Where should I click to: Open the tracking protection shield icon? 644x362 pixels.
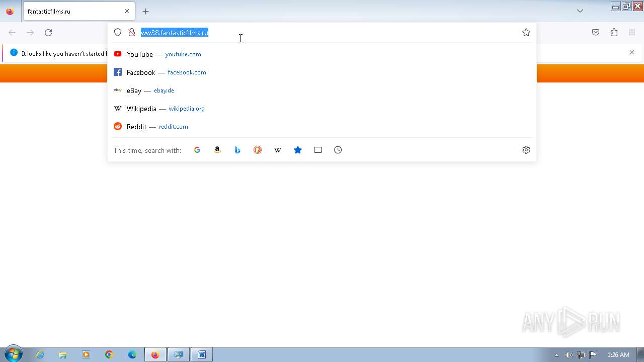point(118,32)
